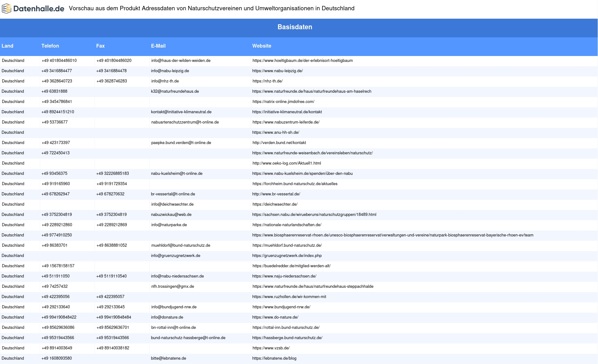Click the Fax column header
The image size is (598, 364).
click(100, 46)
